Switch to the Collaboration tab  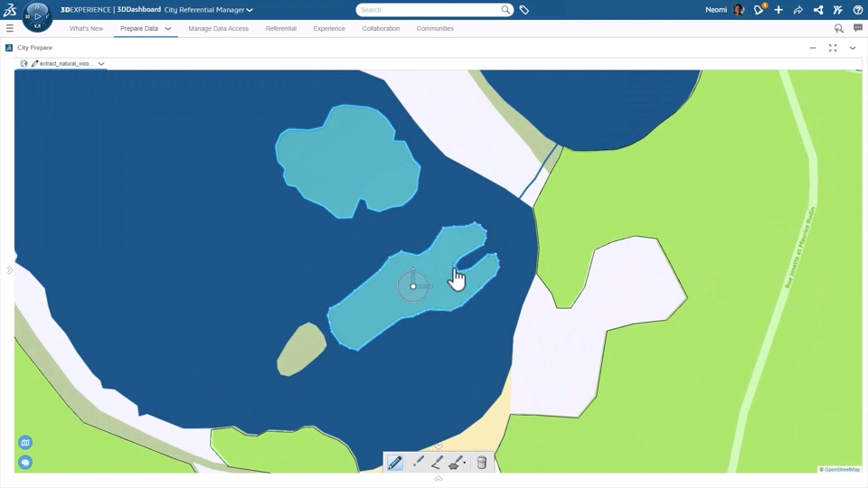(x=381, y=28)
